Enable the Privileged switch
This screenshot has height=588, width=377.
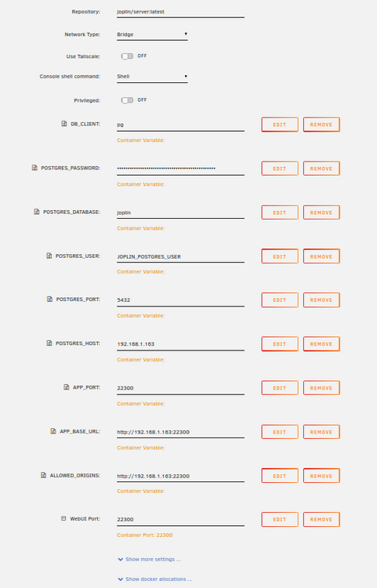point(127,100)
